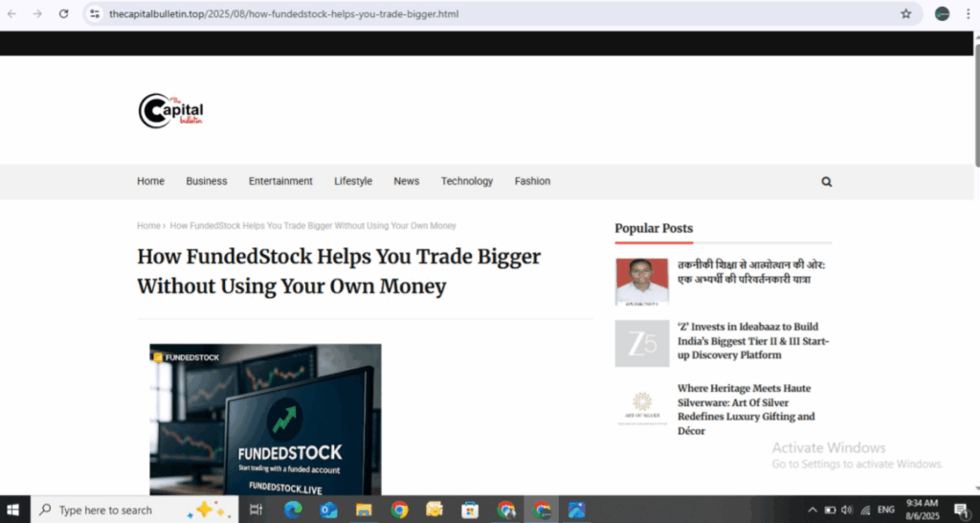Go back using the browser back arrow

point(11,13)
